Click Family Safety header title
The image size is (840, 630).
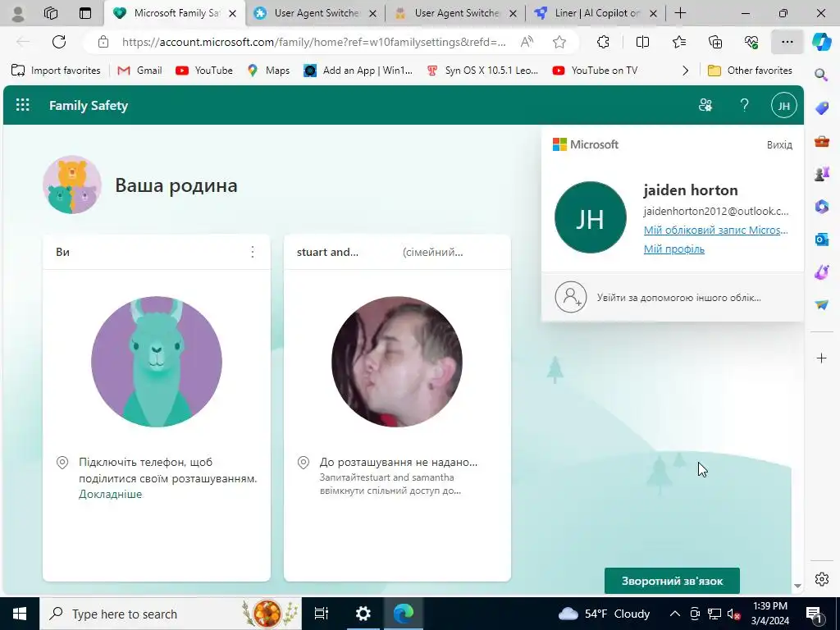(x=89, y=106)
